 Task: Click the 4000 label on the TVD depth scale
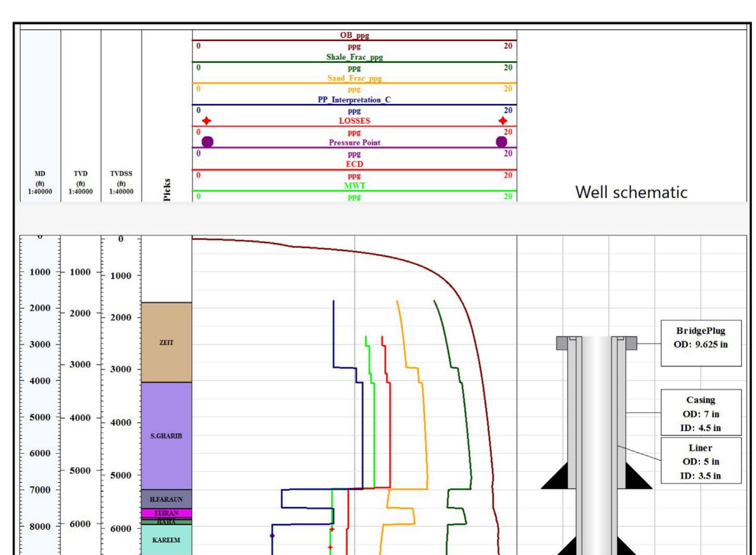point(80,418)
